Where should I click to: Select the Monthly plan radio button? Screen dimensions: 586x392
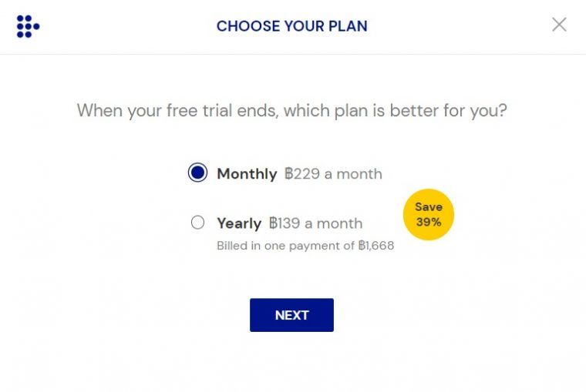click(x=197, y=173)
